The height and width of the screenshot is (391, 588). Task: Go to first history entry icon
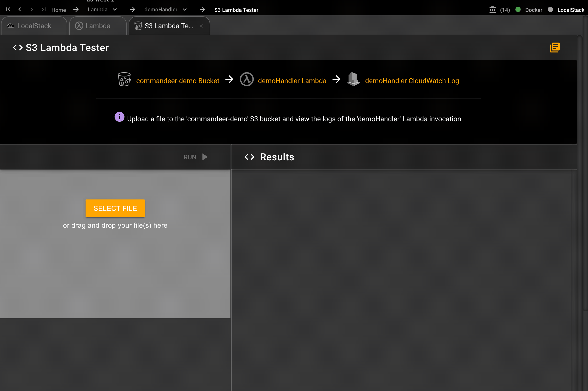point(8,9)
